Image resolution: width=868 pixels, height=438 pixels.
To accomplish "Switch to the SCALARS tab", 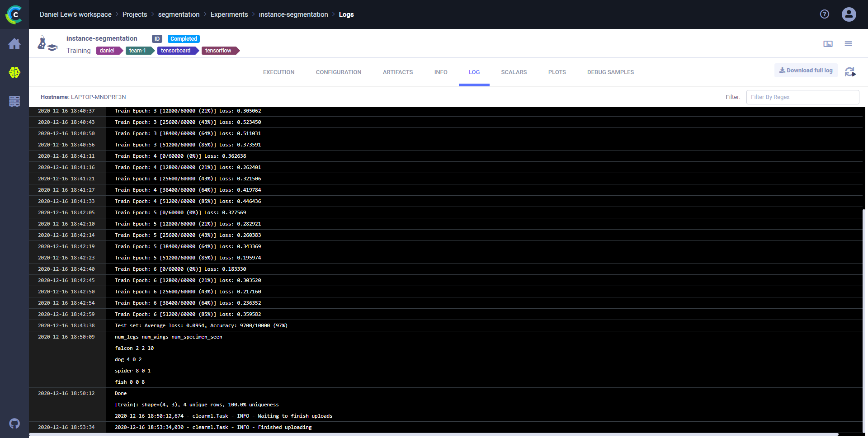I will 514,72.
